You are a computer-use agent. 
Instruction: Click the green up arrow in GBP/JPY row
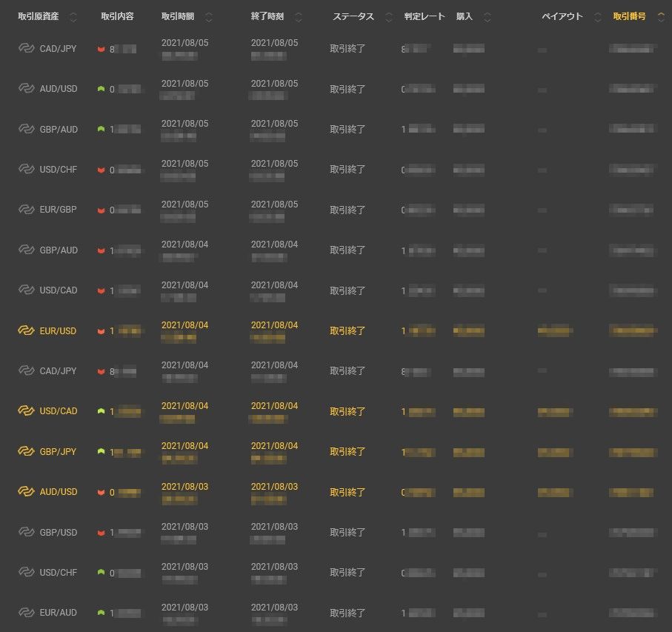click(x=101, y=451)
